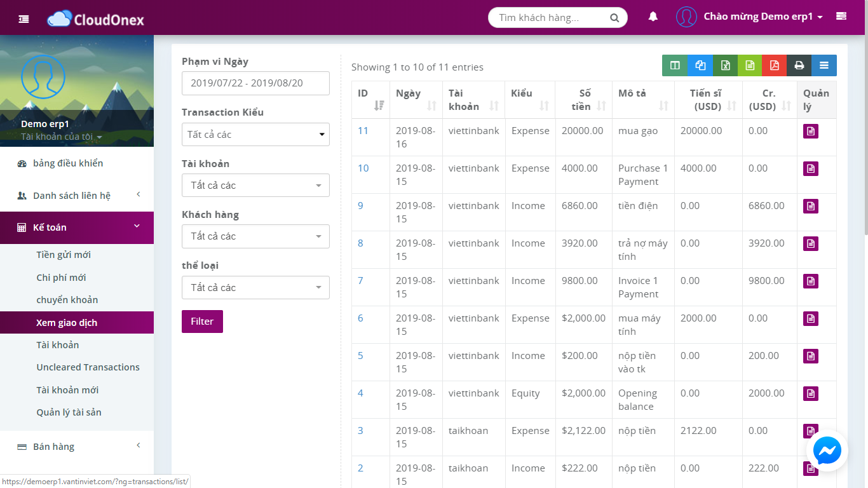Viewport: 868px width, 488px height.
Task: Open the notifications bell
Action: (x=653, y=17)
